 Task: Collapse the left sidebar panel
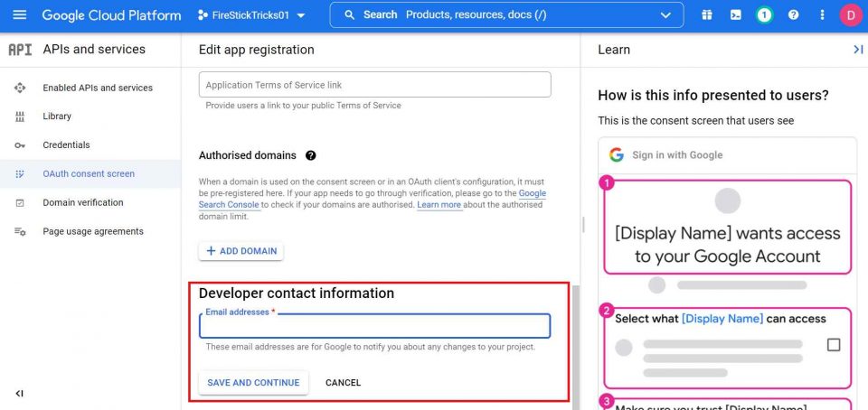coord(19,394)
